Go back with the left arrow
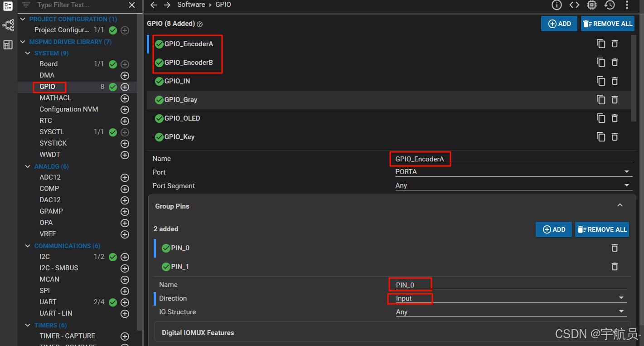 [154, 5]
